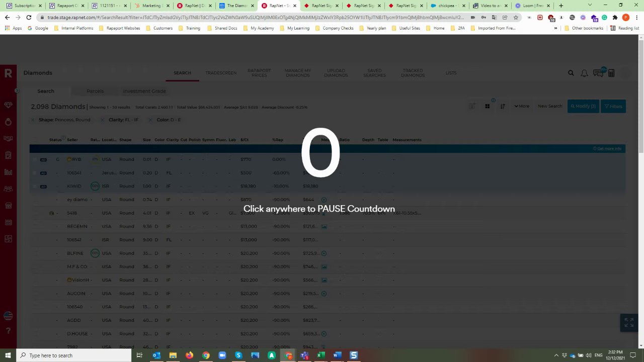
Task: Click the Status info icon
Action: click(x=63, y=137)
